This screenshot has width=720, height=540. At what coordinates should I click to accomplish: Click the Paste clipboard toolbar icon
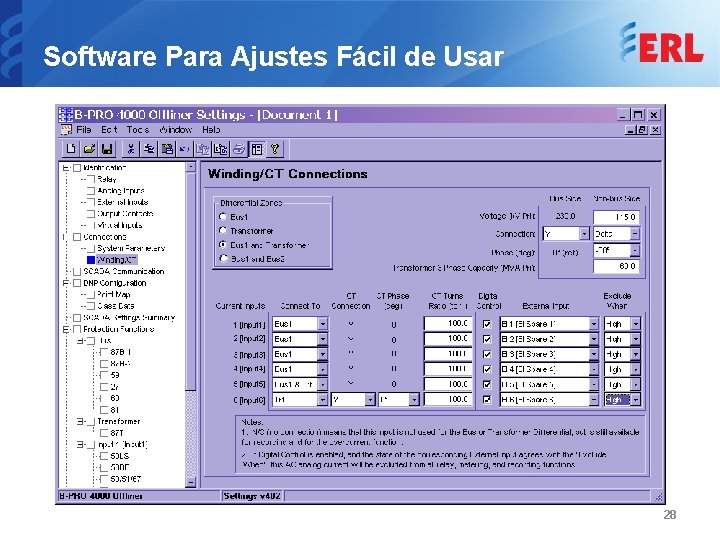167,149
